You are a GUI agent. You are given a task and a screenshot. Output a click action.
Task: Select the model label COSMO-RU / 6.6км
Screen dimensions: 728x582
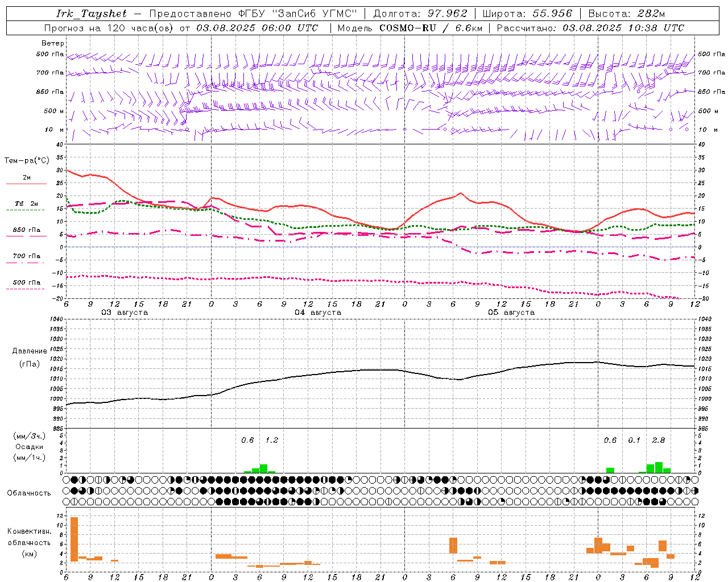pyautogui.click(x=431, y=28)
